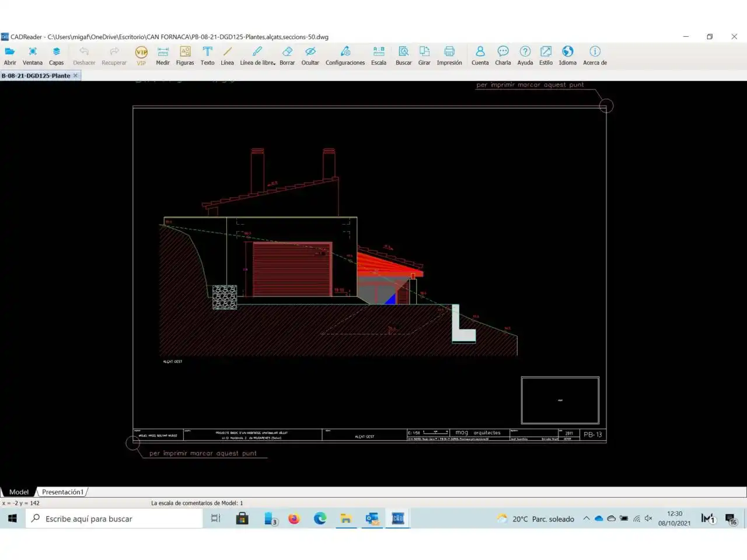This screenshot has height=560, width=747.
Task: Select the Ventana zoom window tool
Action: coord(33,55)
